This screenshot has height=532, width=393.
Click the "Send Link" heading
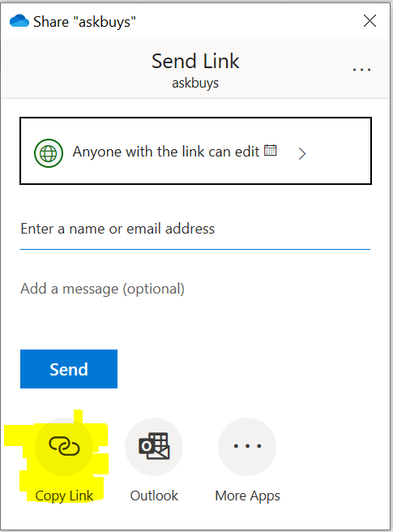(195, 62)
